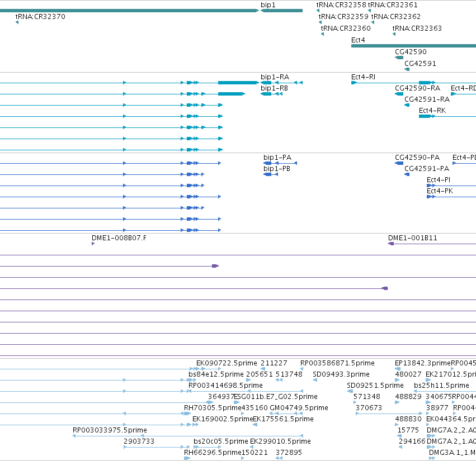Open the bip1-RA transcript label

[275, 77]
